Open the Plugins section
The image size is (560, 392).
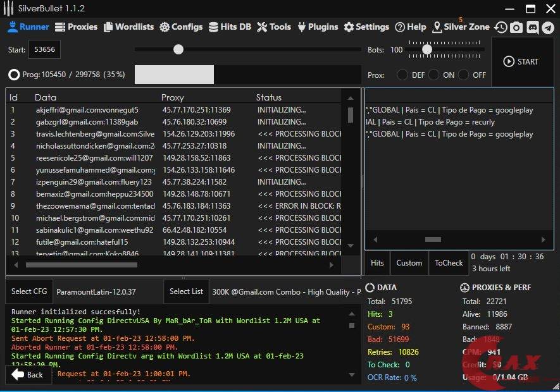318,27
